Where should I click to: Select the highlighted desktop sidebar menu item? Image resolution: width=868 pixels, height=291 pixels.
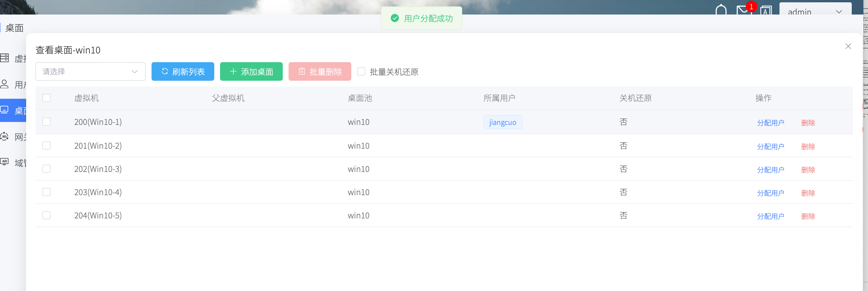pyautogui.click(x=13, y=110)
